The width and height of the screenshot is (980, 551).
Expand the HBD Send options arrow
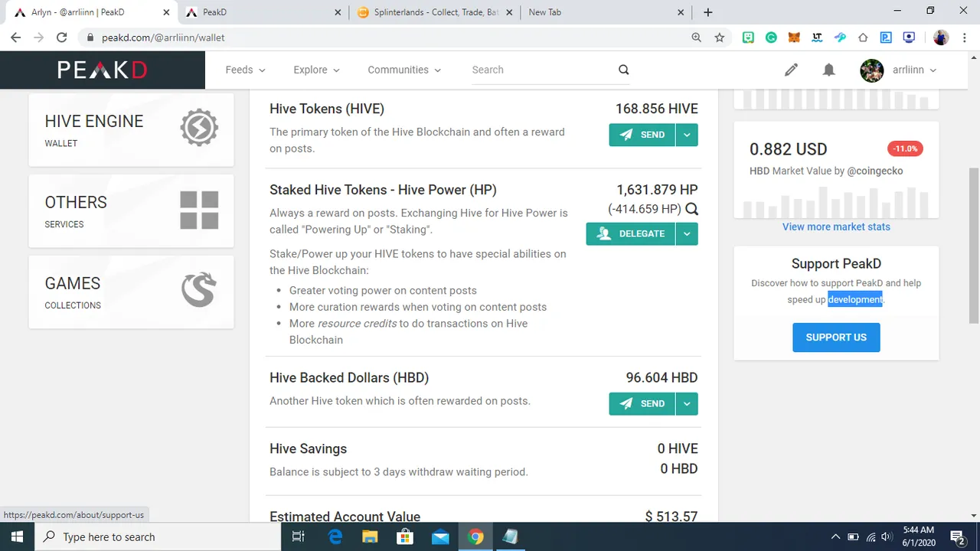click(687, 403)
